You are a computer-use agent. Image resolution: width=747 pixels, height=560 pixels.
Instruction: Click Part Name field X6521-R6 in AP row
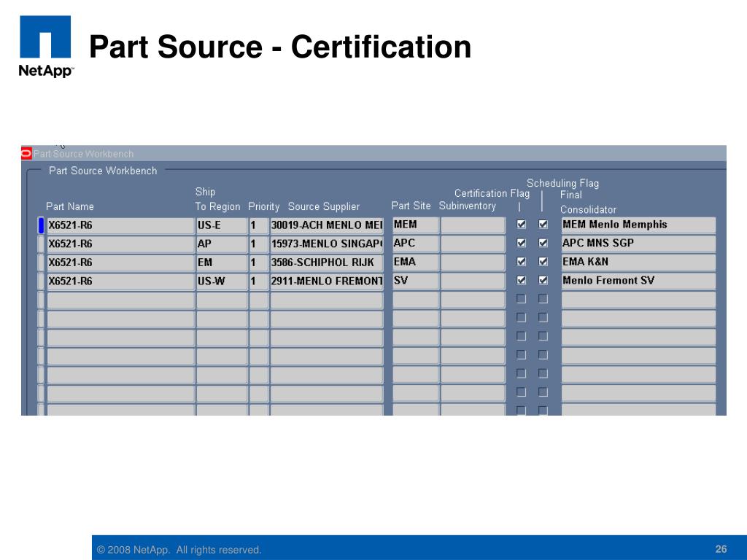pos(120,244)
